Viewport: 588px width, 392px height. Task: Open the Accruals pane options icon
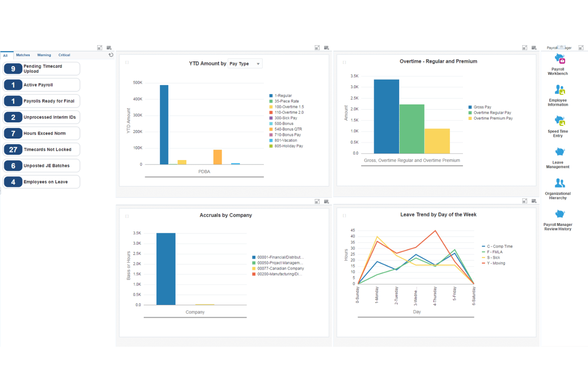tap(327, 202)
